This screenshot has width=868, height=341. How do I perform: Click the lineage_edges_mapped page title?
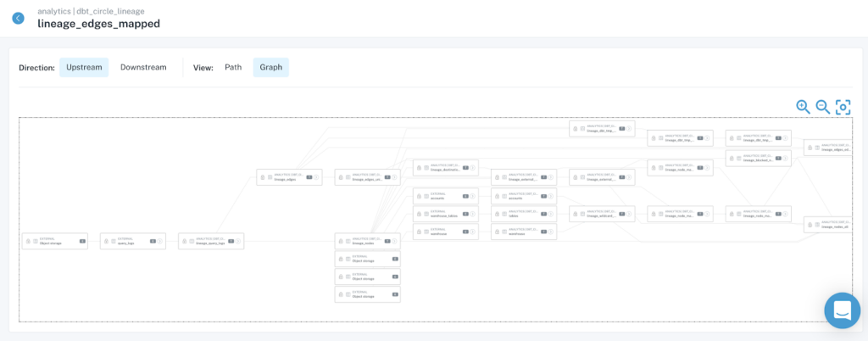(99, 24)
